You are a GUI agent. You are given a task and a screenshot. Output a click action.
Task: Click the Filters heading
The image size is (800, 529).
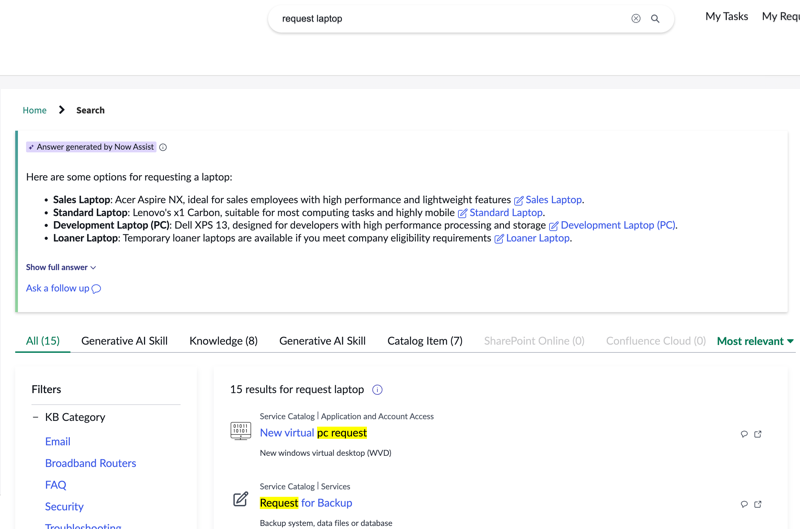tap(46, 390)
